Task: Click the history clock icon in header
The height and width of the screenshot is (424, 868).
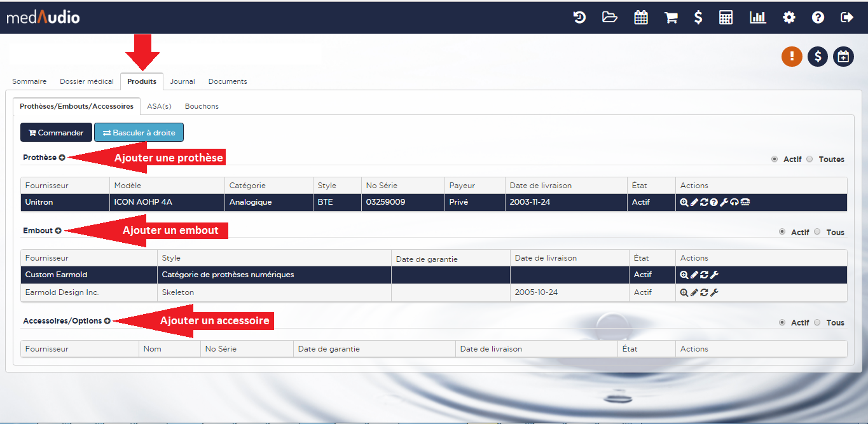Action: (579, 17)
